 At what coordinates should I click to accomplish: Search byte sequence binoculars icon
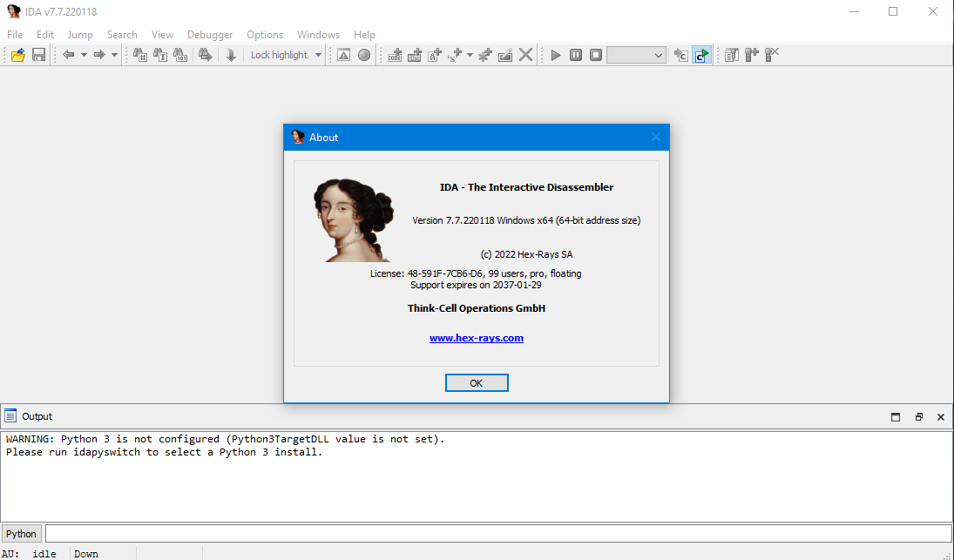tap(180, 55)
